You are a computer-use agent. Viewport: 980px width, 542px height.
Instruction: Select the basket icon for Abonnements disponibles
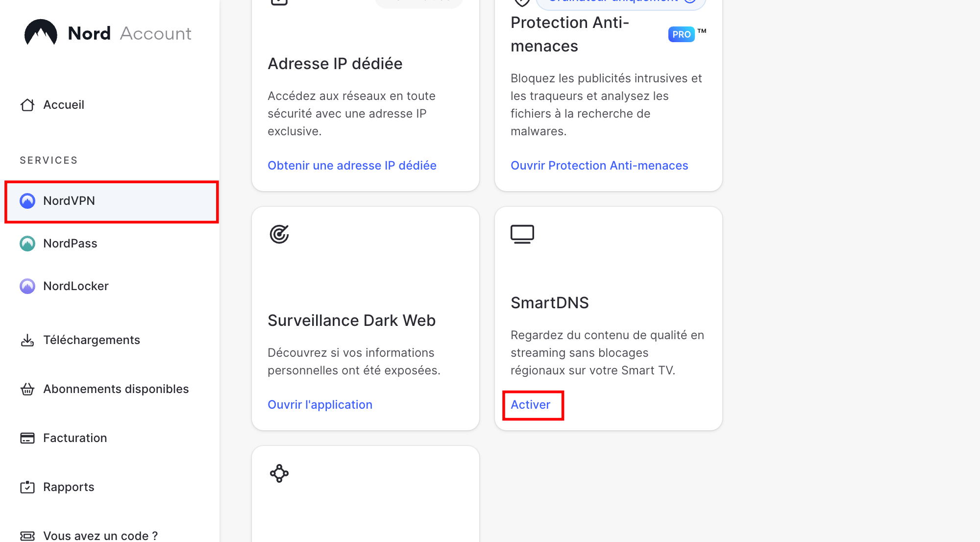tap(27, 389)
